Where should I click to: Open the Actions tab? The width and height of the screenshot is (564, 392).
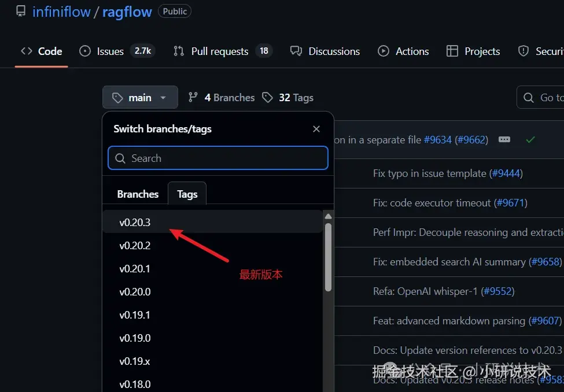coord(403,51)
